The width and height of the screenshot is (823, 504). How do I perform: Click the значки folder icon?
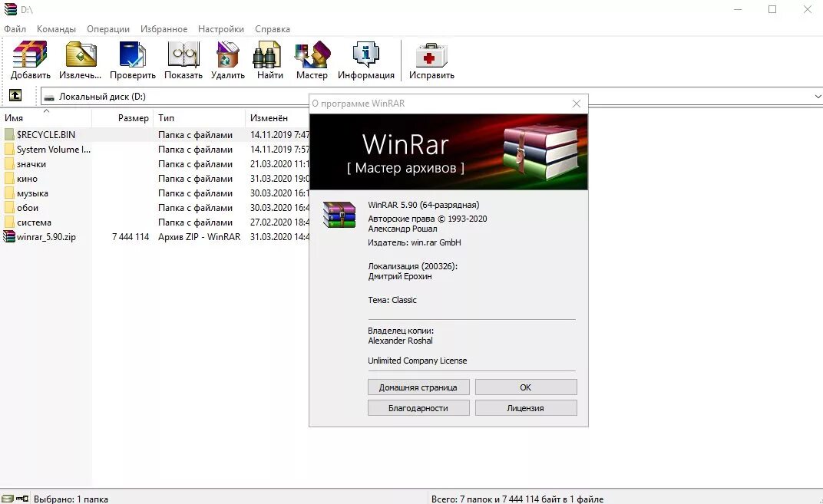point(9,164)
